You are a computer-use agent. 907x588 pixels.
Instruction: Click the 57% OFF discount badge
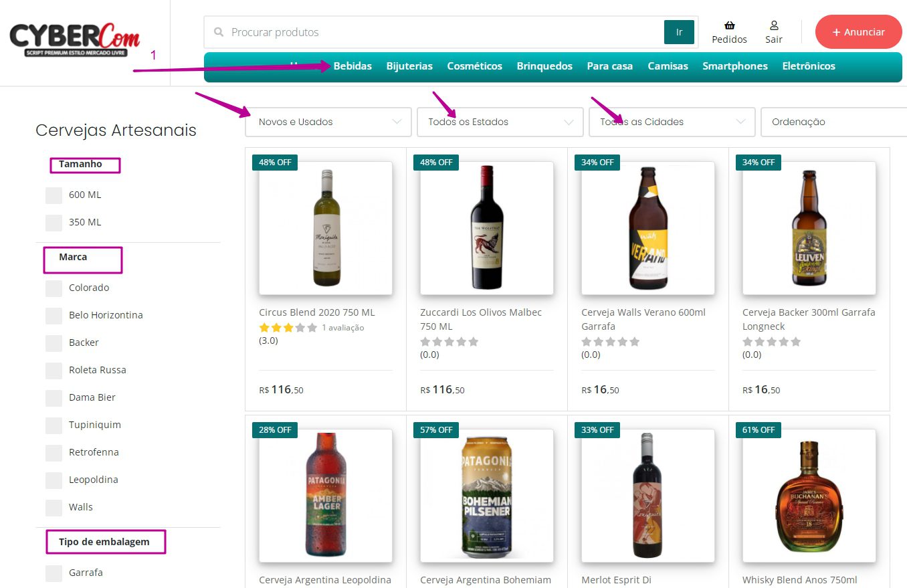436,429
